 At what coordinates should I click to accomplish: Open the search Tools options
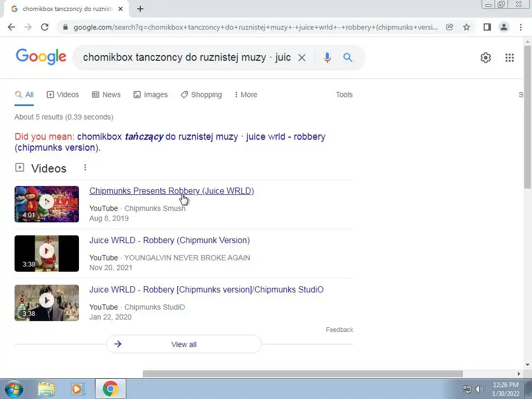tap(344, 95)
